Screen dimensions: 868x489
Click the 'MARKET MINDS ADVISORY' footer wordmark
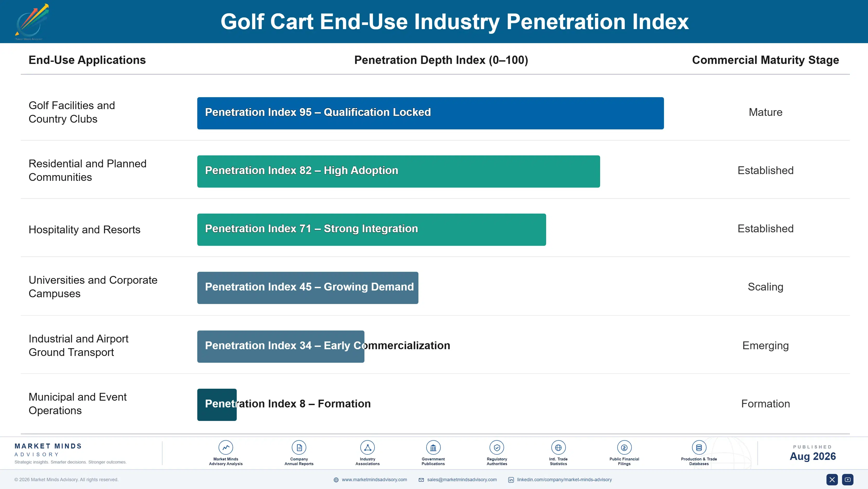[x=48, y=450]
